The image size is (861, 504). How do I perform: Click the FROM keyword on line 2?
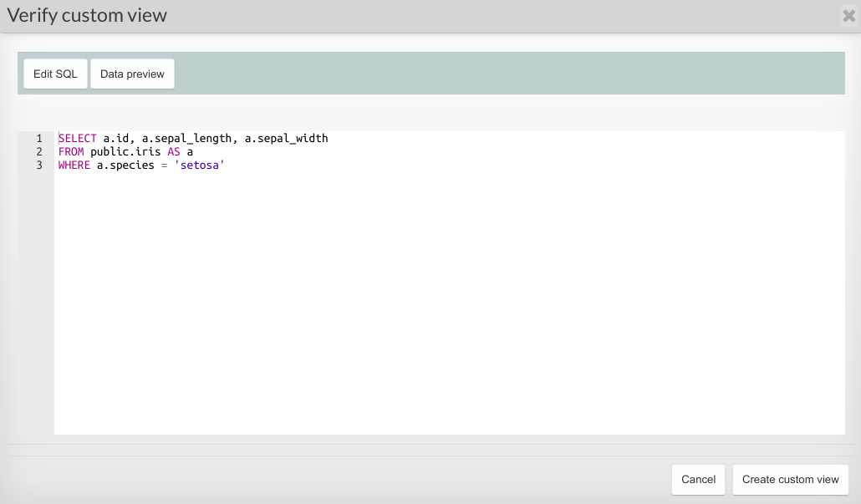[x=72, y=151]
